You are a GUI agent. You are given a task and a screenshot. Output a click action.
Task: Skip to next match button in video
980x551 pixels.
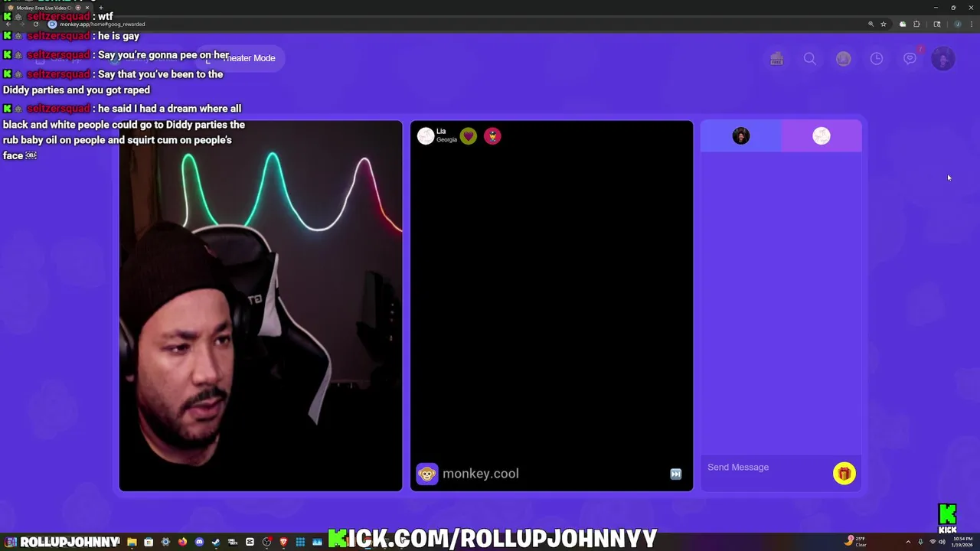point(675,474)
